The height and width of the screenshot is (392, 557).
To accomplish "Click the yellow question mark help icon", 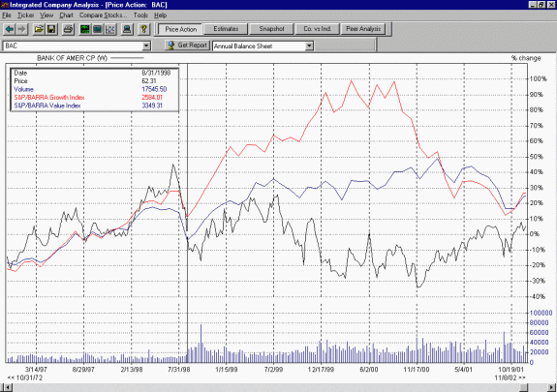I will 143,29.
